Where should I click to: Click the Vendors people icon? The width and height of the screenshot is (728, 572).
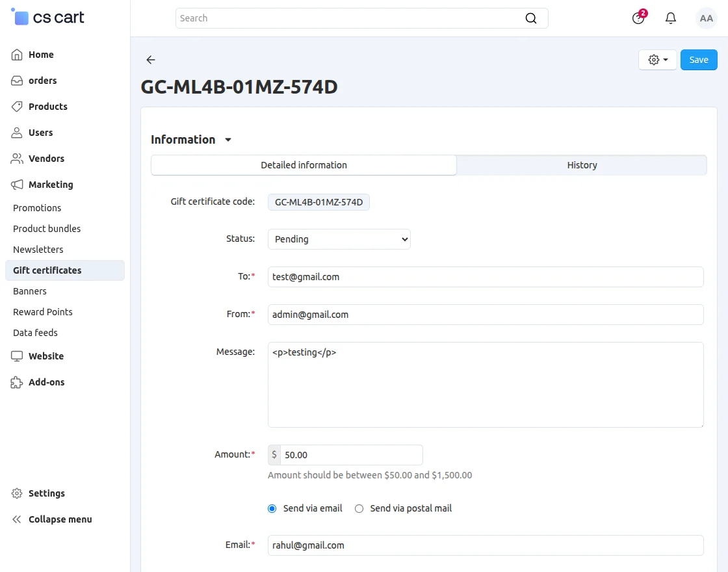17,159
